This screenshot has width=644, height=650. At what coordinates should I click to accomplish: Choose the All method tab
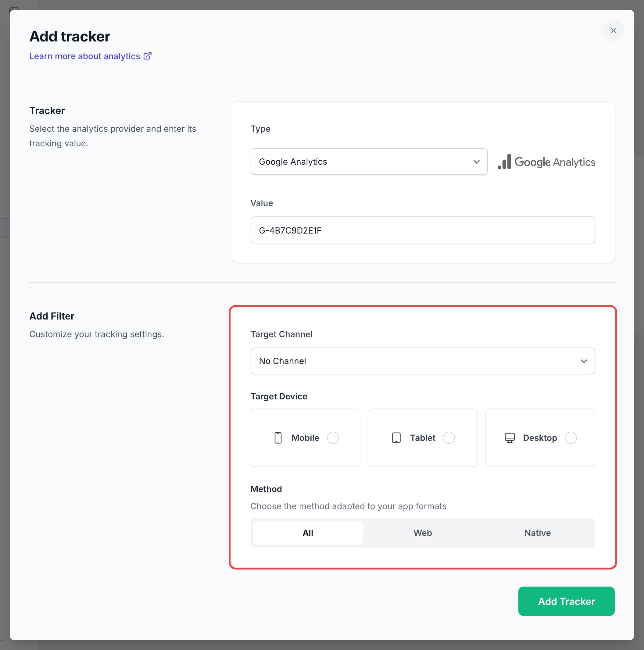[x=308, y=533]
